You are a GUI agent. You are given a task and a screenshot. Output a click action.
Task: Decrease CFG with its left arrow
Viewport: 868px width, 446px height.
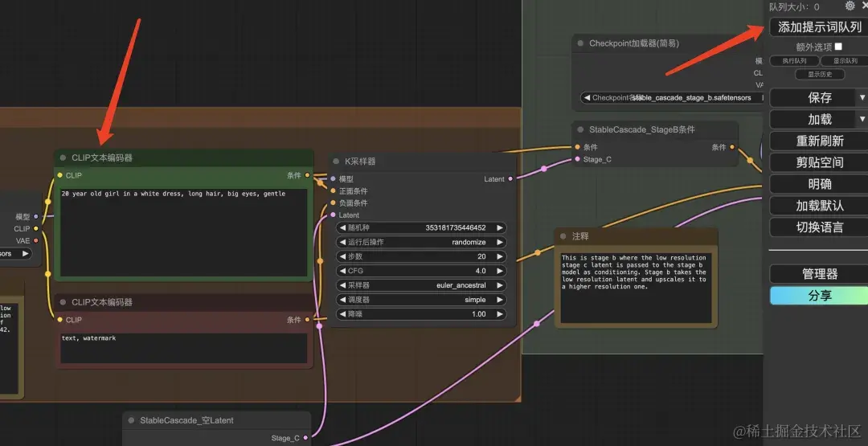342,271
